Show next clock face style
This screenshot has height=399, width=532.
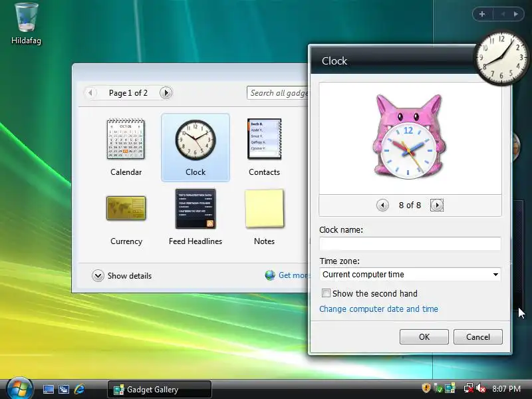pos(437,205)
